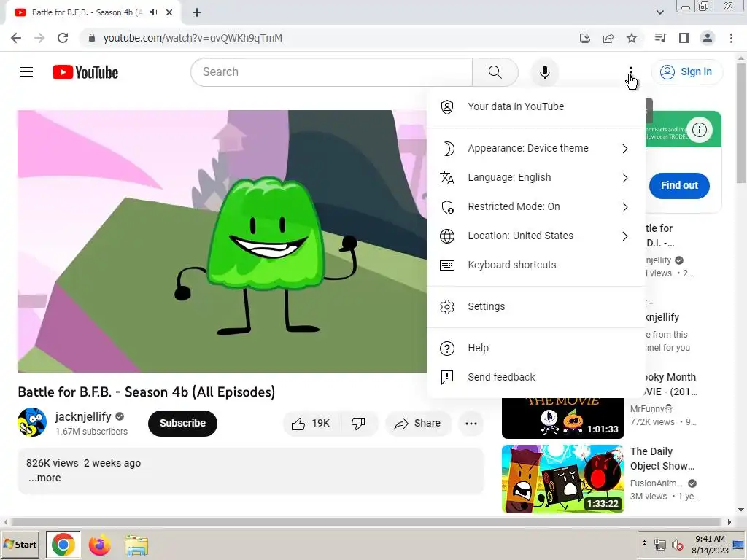
Task: Expand the Language chevron arrow
Action: (625, 178)
